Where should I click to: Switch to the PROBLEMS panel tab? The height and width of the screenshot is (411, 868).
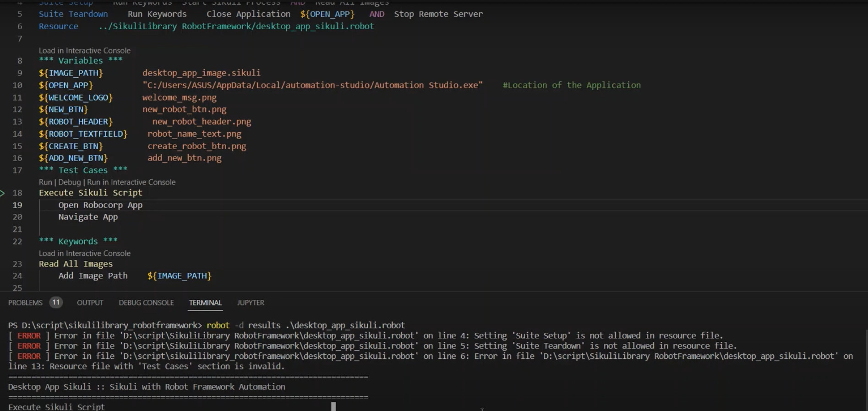[25, 303]
